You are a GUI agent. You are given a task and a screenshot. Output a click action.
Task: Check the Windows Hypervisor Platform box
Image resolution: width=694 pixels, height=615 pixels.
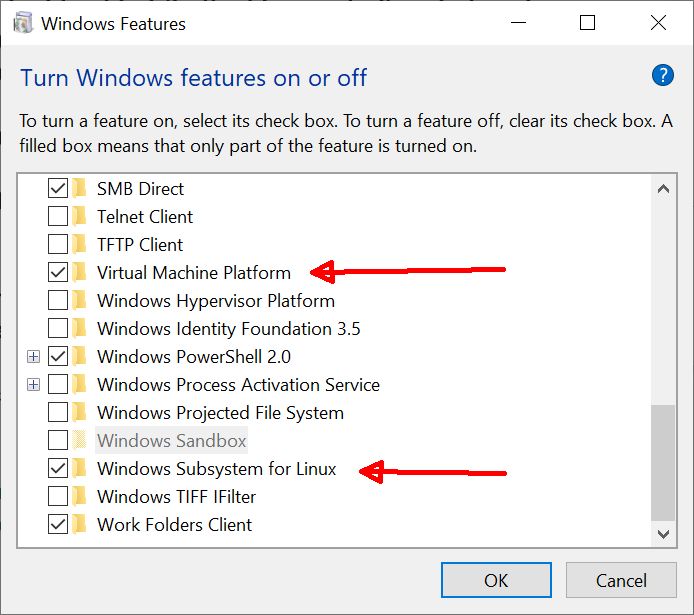pos(58,300)
